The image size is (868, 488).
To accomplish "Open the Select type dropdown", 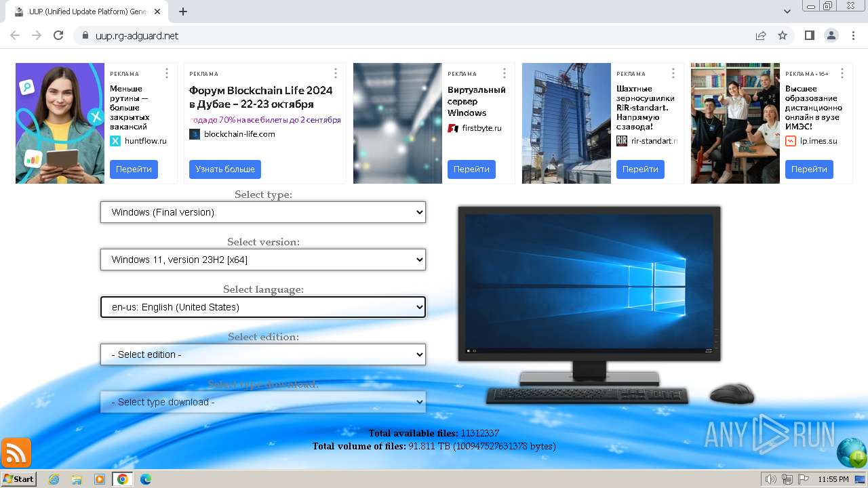I will coord(263,212).
